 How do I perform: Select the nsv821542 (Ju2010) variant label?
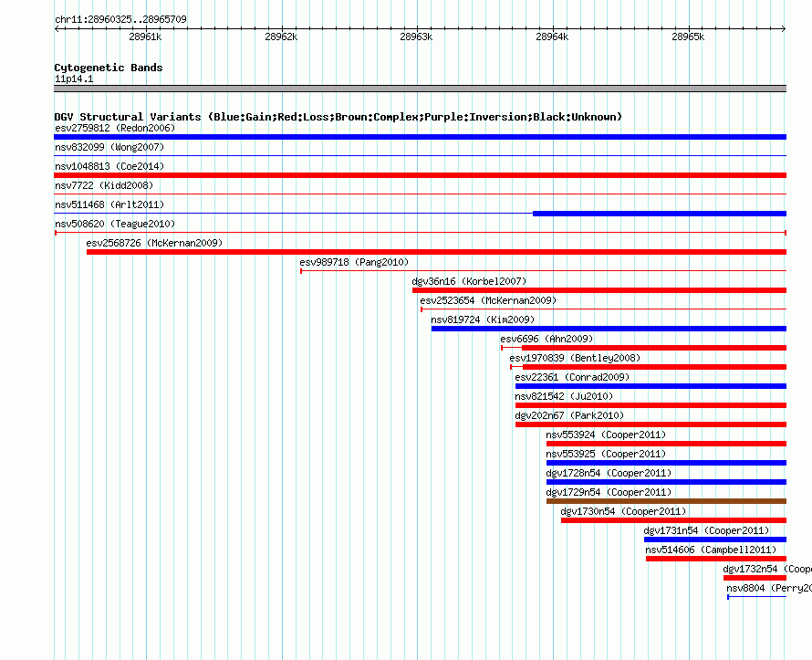(x=564, y=396)
